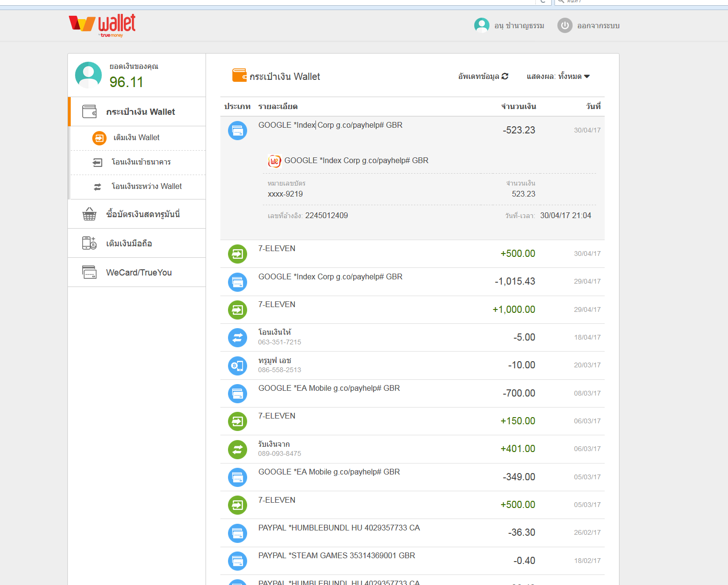Click the TrueMoney Wallet logo
This screenshot has width=728, height=585.
(x=102, y=25)
